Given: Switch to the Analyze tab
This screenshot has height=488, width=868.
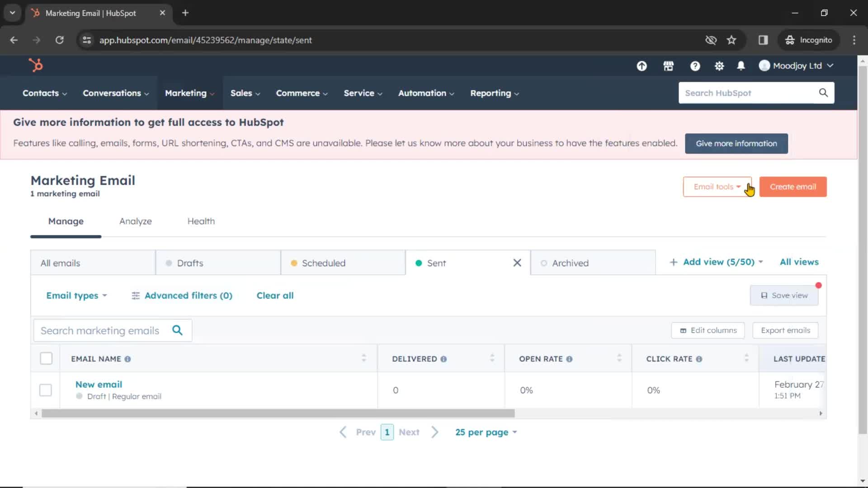Looking at the screenshot, I should (x=136, y=221).
